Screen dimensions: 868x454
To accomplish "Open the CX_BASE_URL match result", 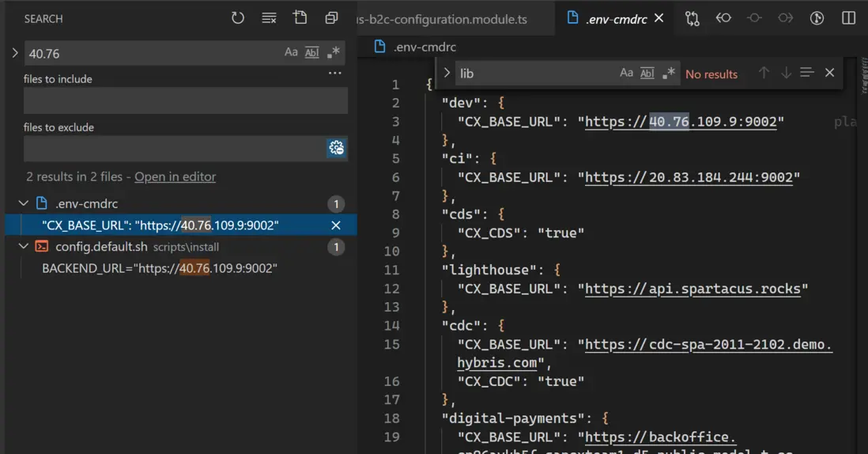I will coord(160,225).
